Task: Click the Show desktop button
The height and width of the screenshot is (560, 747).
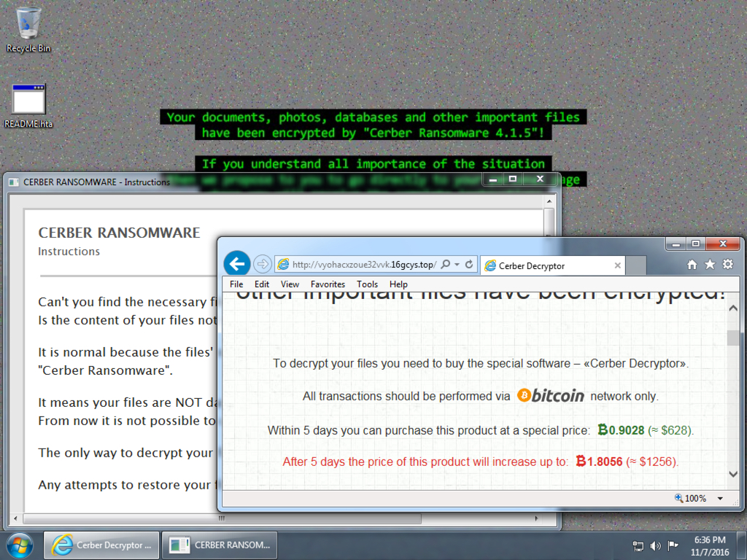Action: 742,545
